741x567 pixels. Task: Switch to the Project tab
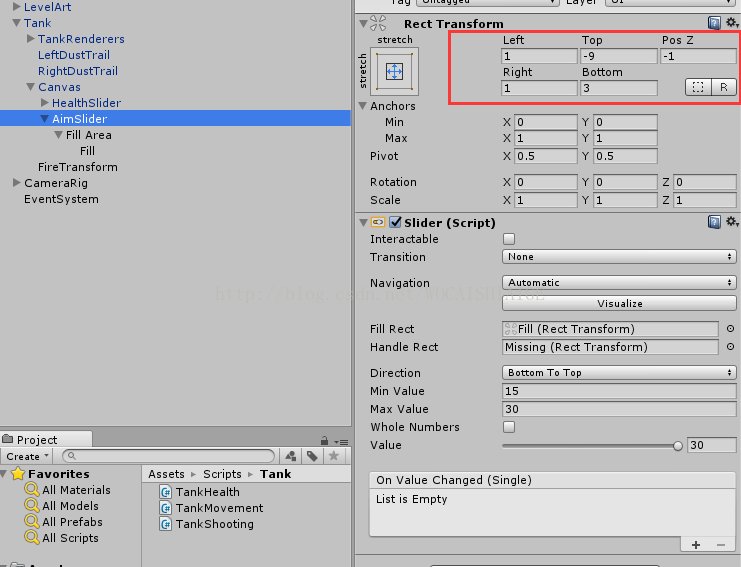(46, 439)
